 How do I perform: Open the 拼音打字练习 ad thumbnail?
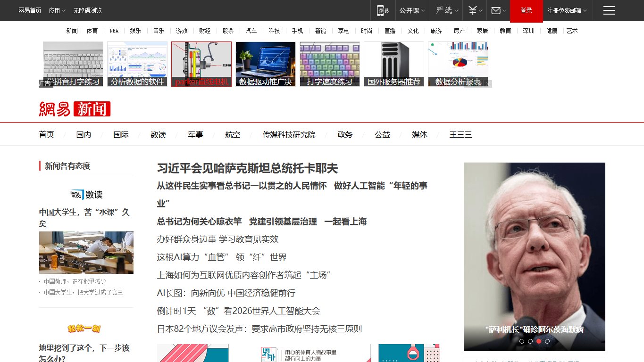click(73, 64)
